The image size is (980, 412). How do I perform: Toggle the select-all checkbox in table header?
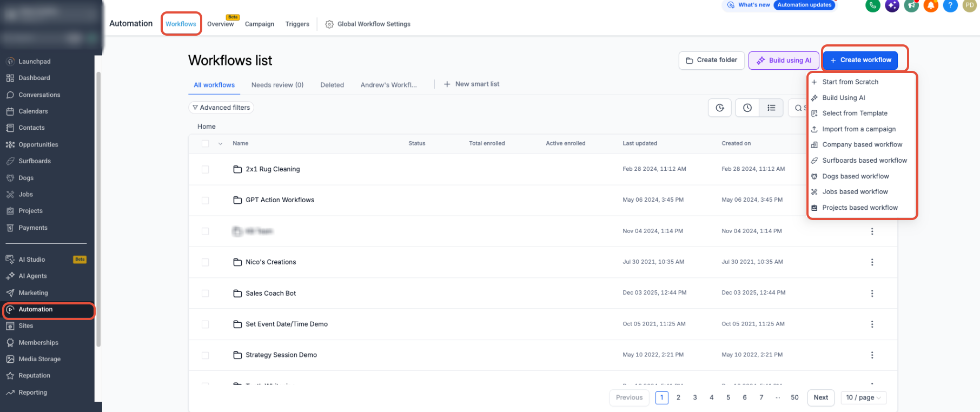205,144
